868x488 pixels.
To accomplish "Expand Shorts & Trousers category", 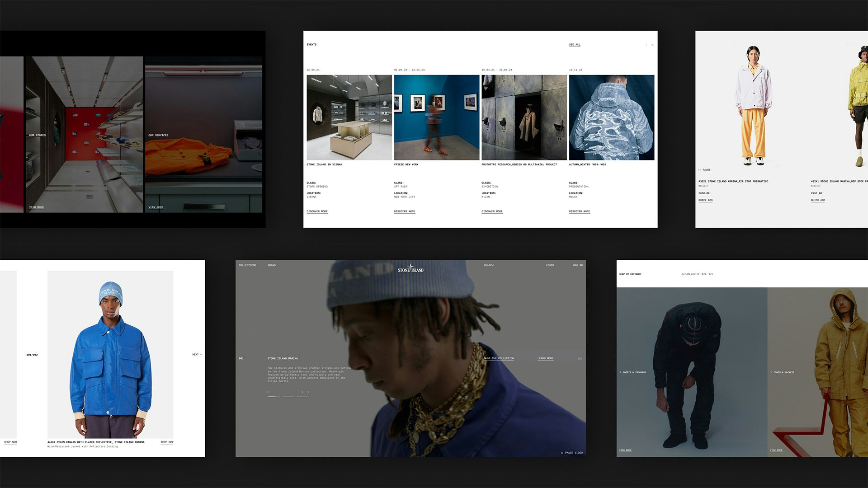I will [632, 372].
